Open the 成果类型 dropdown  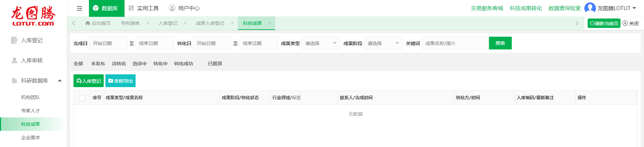tap(320, 43)
